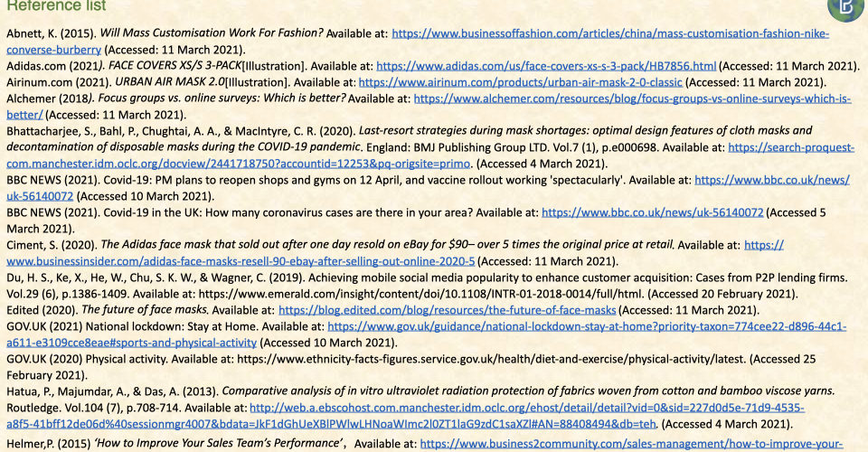This screenshot has width=868, height=452.
Task: Open the gov.uk national lockdown stay-at-home guidance link
Action: click(x=587, y=327)
